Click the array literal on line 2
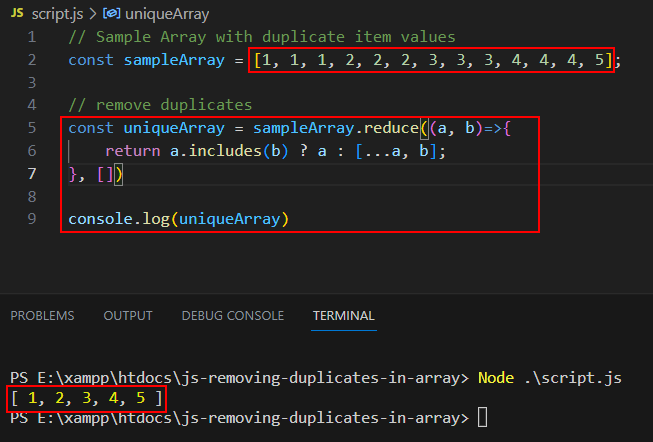 pyautogui.click(x=433, y=60)
